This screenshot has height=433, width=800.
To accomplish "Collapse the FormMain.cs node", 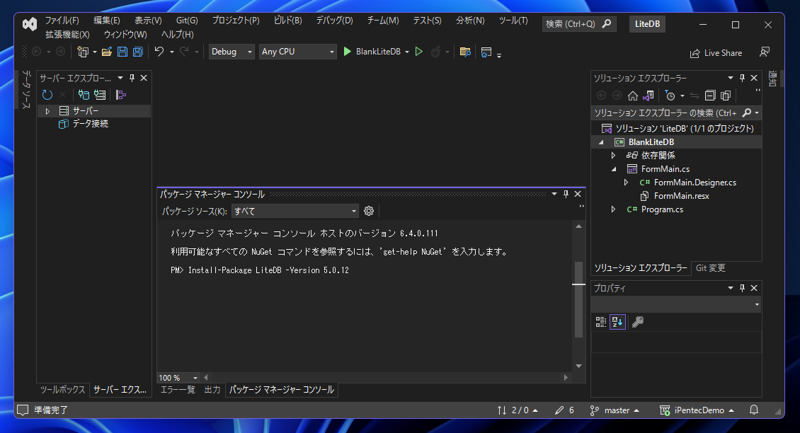I will point(614,169).
